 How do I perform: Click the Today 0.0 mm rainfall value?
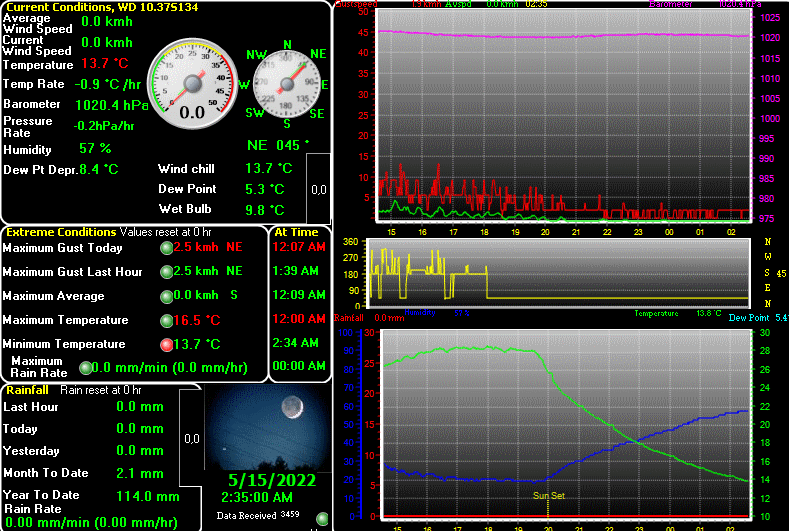click(140, 429)
